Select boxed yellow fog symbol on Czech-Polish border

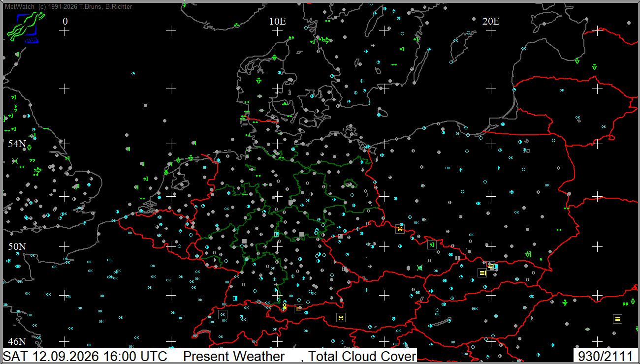[x=400, y=229]
